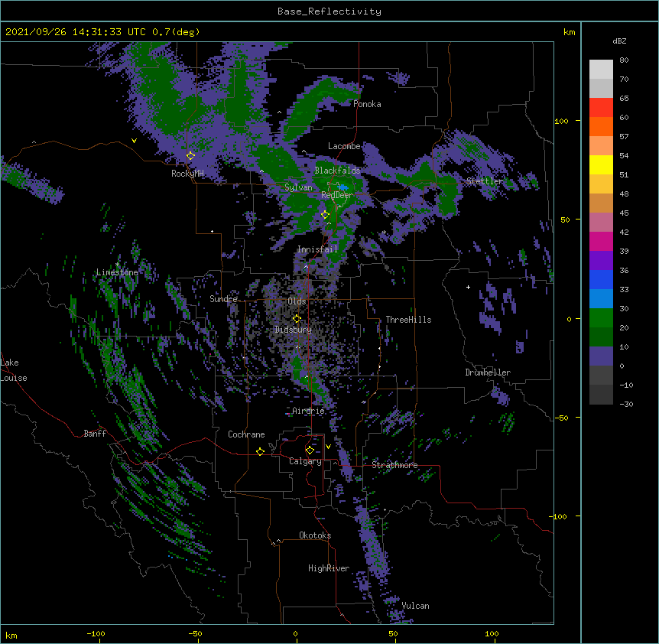Viewport: 659px width, 644px height.
Task: Select the Sylvan label
Action: point(298,187)
